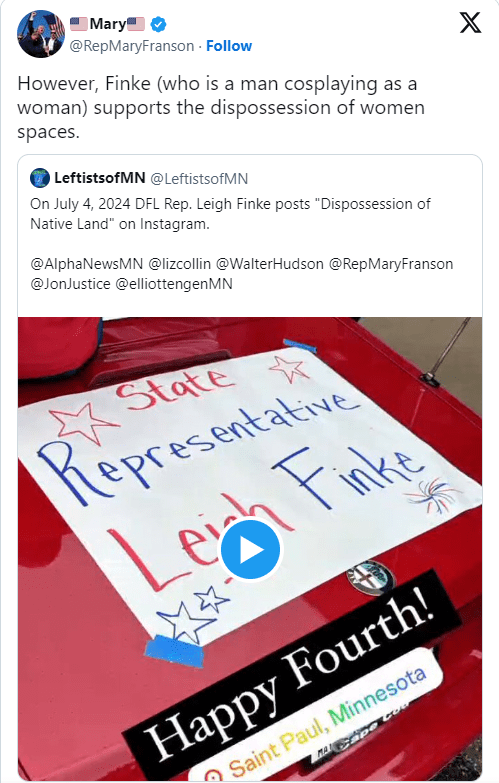
Task: Follow the @RepMaryFranson account
Action: 229,46
